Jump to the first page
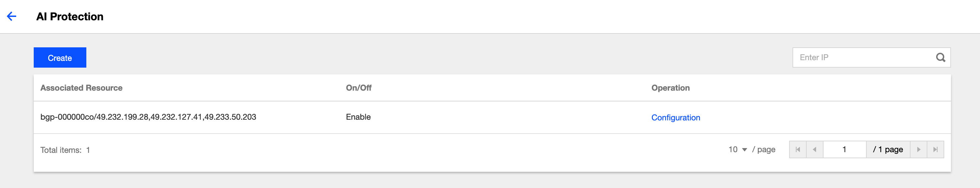 point(798,149)
